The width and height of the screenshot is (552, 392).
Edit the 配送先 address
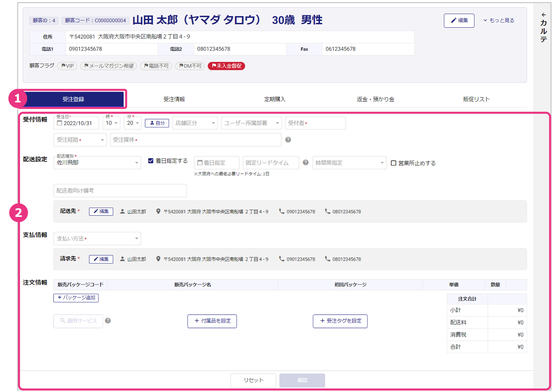[x=101, y=211]
